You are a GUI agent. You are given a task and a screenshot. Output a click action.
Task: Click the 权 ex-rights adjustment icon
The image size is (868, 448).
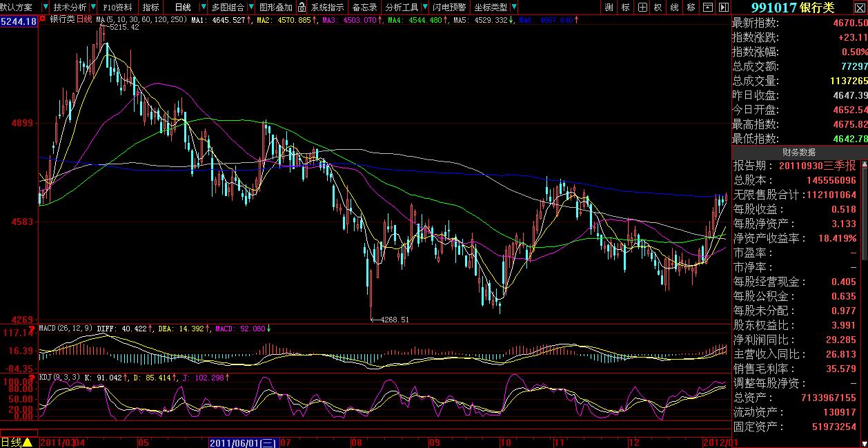click(658, 7)
